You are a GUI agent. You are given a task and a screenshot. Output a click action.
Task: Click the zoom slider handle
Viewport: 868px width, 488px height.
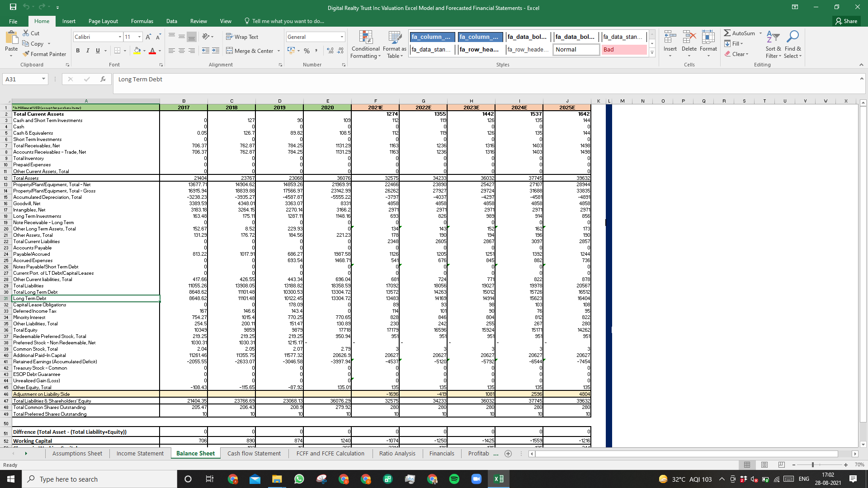click(x=813, y=465)
